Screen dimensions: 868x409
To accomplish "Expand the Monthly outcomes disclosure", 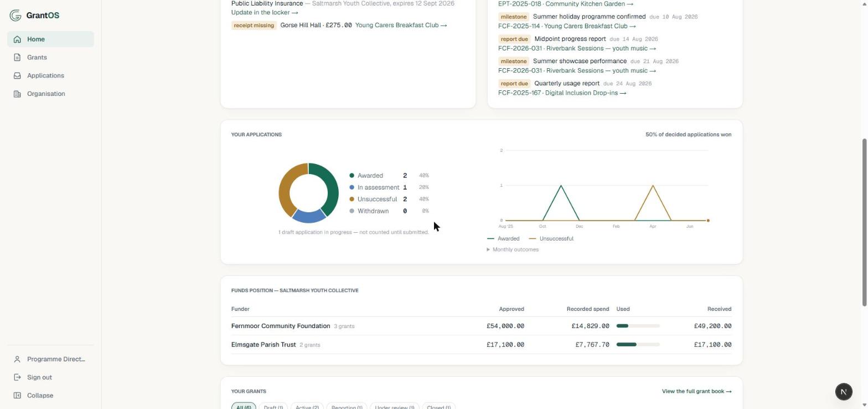I will tap(513, 249).
